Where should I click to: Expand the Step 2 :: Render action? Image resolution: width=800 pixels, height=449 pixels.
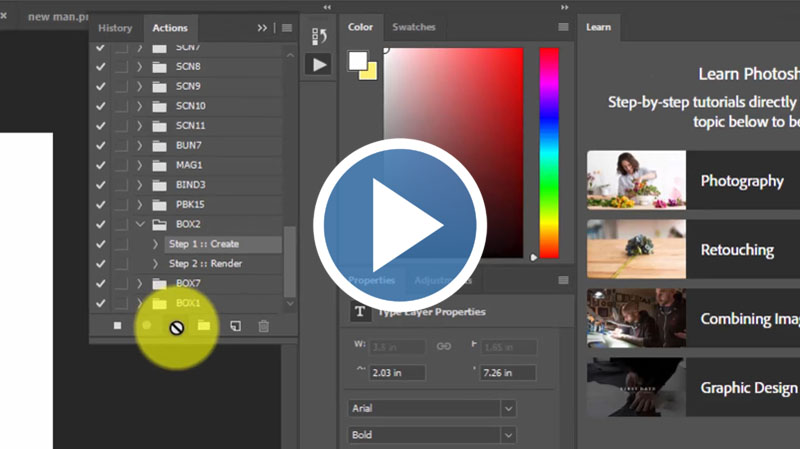155,264
